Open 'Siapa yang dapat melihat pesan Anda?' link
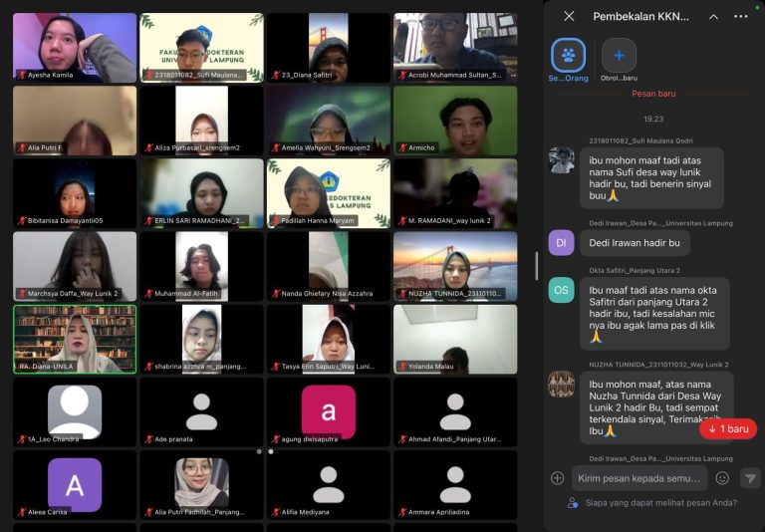765x532 pixels. (x=661, y=503)
